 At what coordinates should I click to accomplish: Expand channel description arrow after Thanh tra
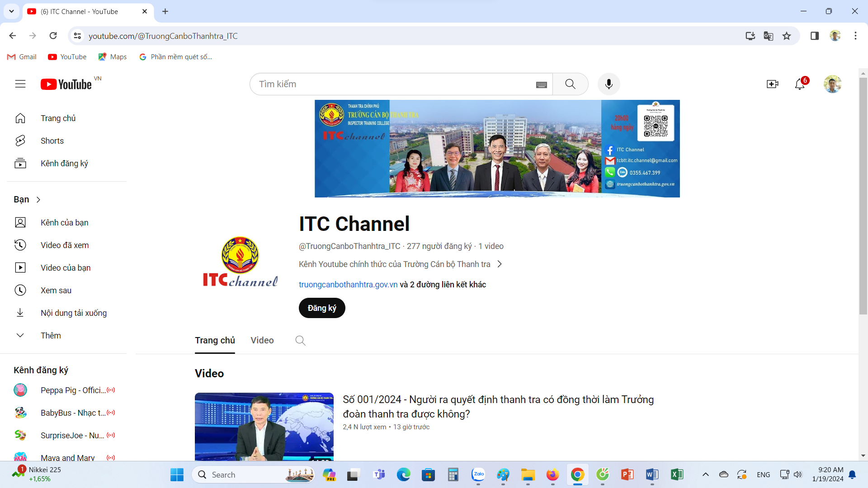coord(500,264)
